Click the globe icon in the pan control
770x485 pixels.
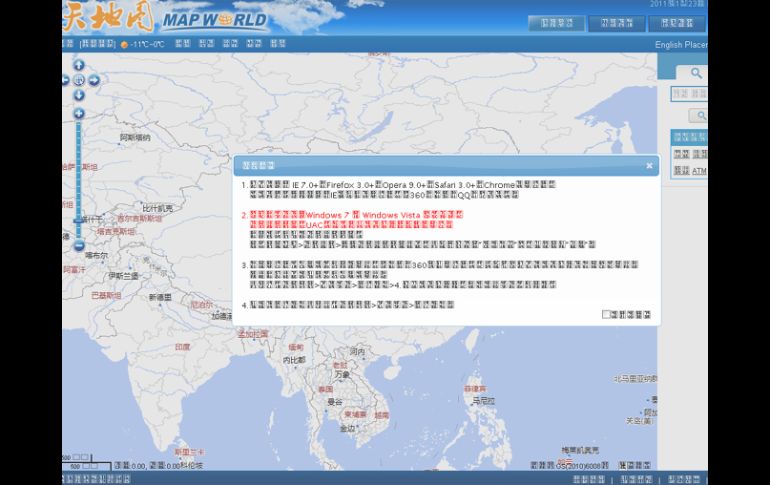79,80
